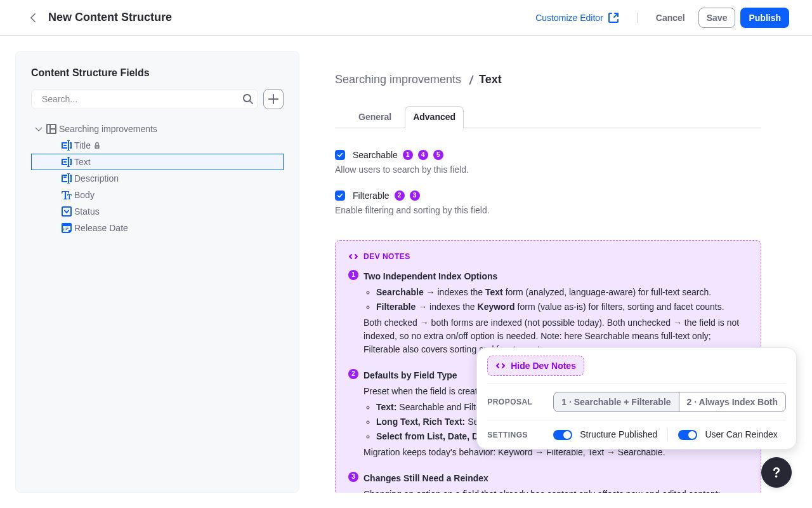Select the Description field in the tree
The image size is (812, 508).
point(157,178)
